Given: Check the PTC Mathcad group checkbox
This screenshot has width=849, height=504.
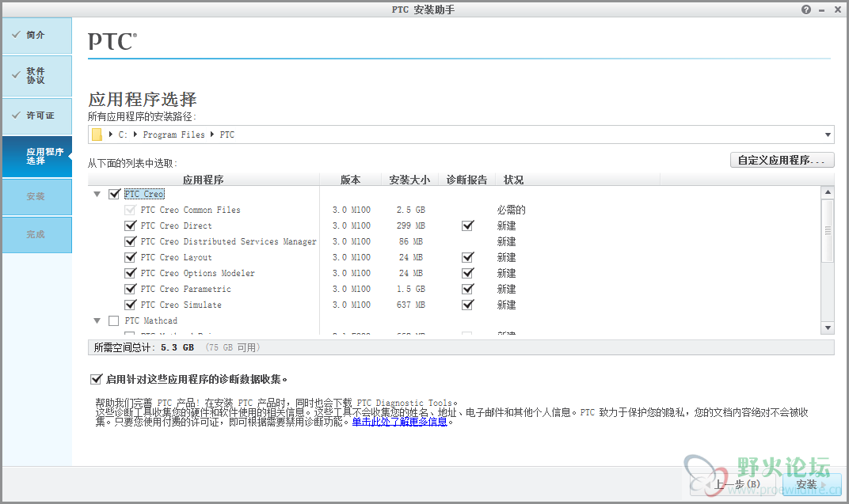Looking at the screenshot, I should coord(114,320).
